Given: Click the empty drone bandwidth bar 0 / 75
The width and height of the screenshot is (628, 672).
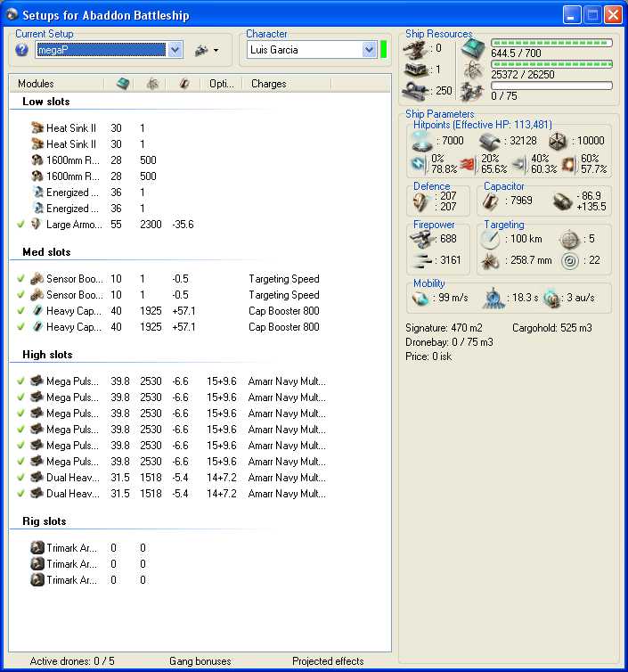Looking at the screenshot, I should pyautogui.click(x=551, y=86).
